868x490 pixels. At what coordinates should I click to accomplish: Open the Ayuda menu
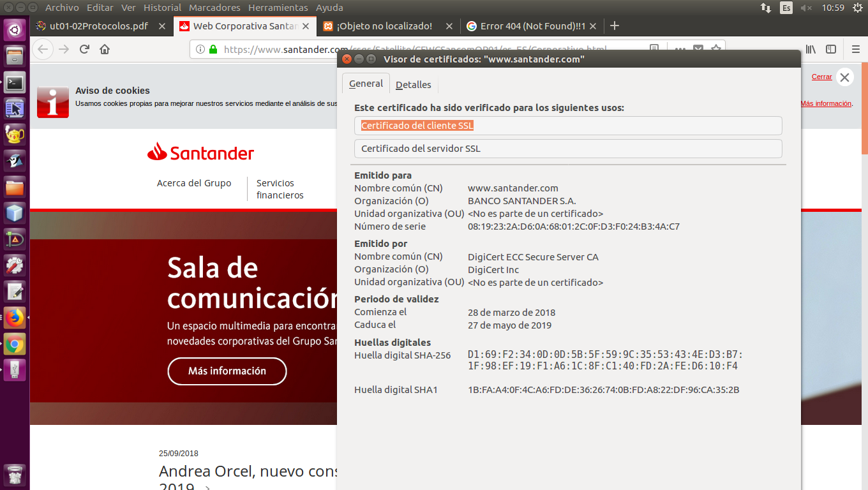[329, 8]
